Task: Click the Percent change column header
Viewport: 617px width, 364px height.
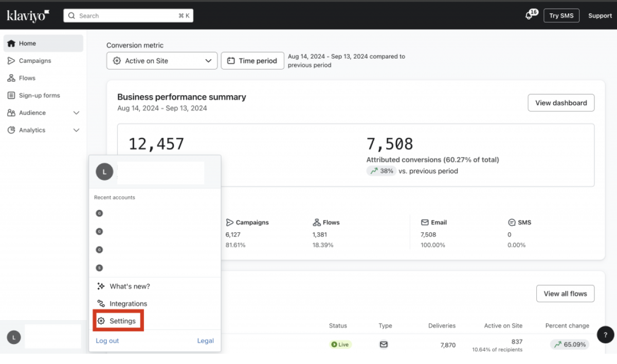Action: coord(567,325)
